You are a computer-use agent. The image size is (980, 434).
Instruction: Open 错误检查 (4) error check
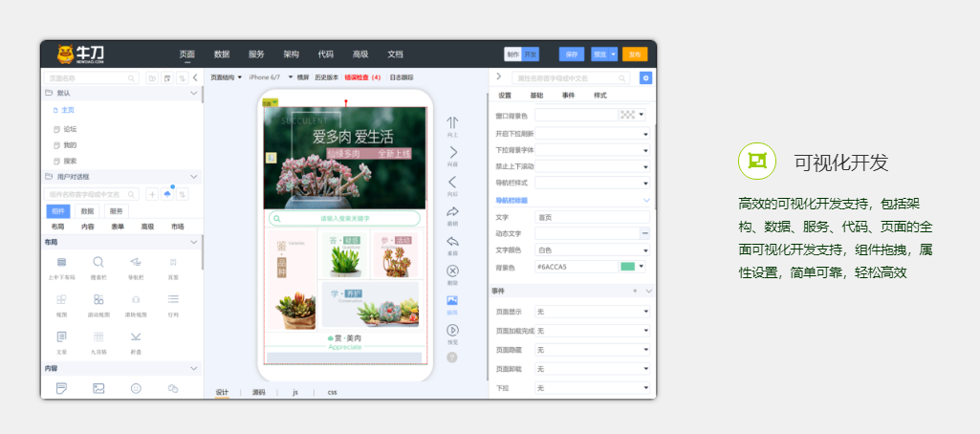(362, 77)
